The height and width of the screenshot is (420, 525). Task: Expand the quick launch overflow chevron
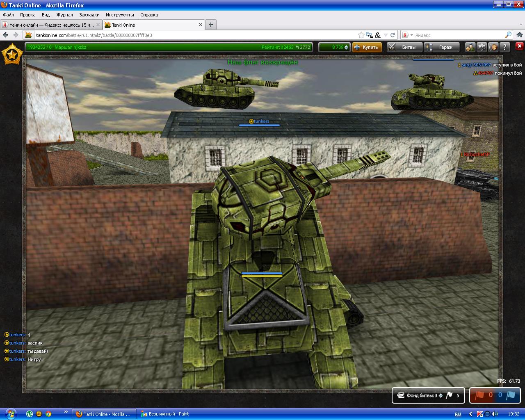point(66,411)
